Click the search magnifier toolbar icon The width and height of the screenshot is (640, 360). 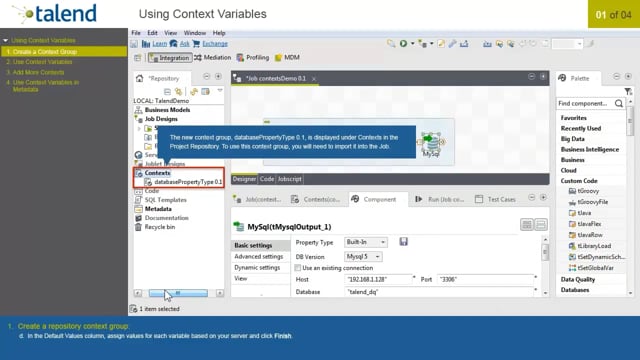tap(391, 43)
